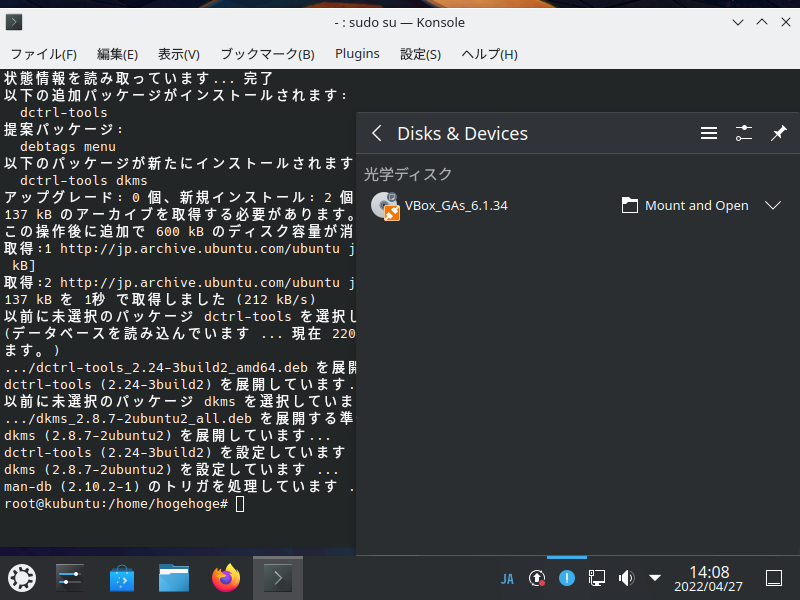The height and width of the screenshot is (600, 800).
Task: Click the 'debtags menu' suggested packages line
Action: 68,146
